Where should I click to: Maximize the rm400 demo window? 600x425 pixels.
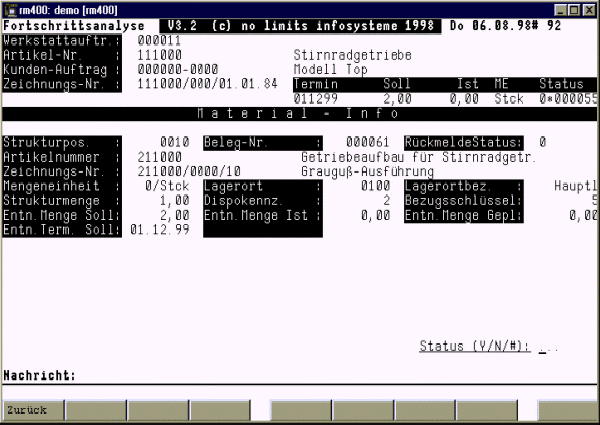click(573, 8)
